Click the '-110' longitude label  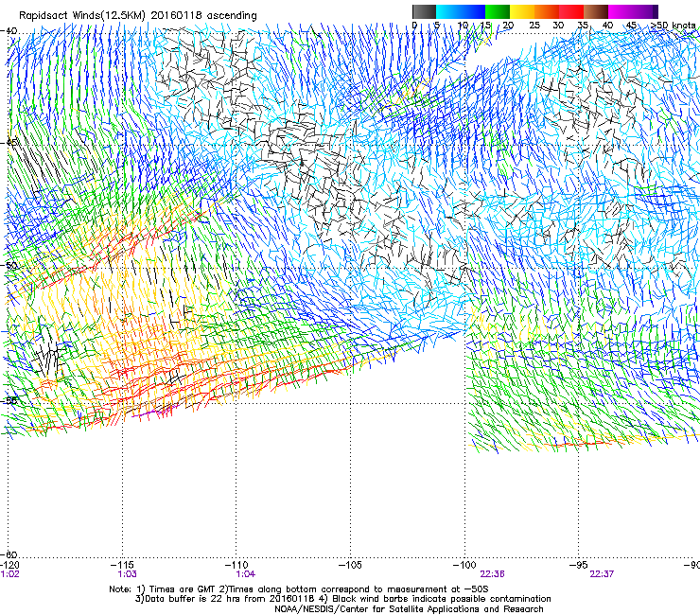236,565
